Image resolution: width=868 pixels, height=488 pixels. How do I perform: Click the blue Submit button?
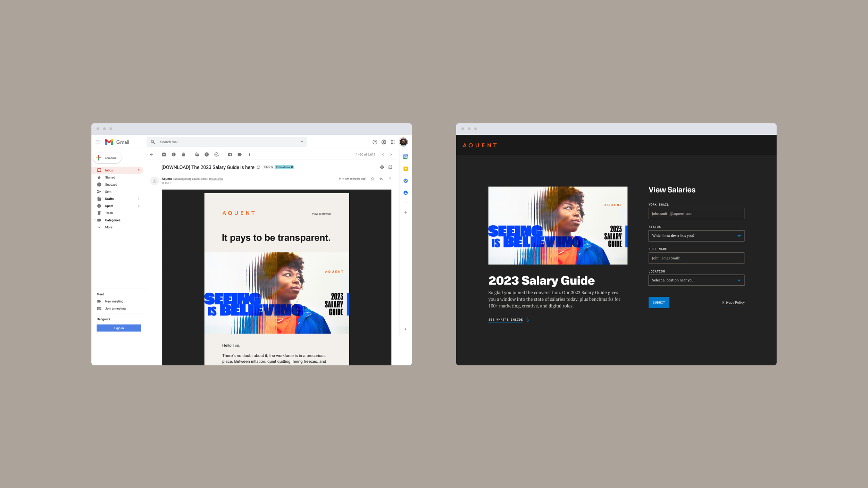[659, 302]
